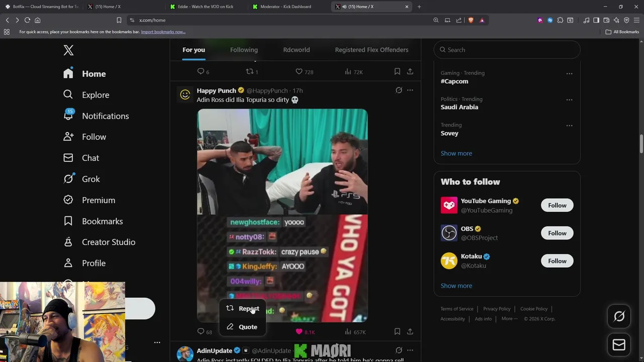Bookmark the post with 72K views
Screen dimensions: 644x362
pos(397,72)
